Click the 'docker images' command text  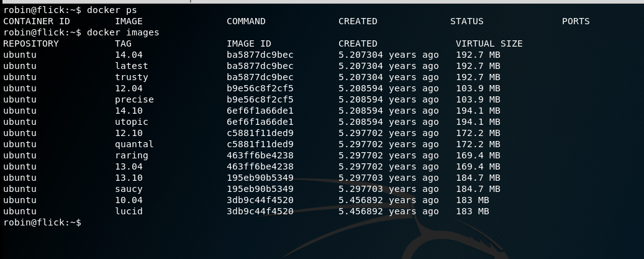click(x=123, y=32)
